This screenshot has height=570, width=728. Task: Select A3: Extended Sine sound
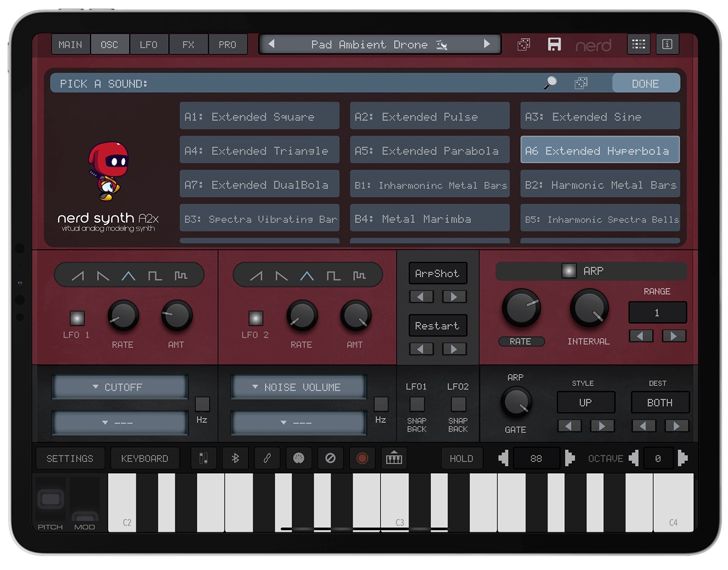[600, 116]
